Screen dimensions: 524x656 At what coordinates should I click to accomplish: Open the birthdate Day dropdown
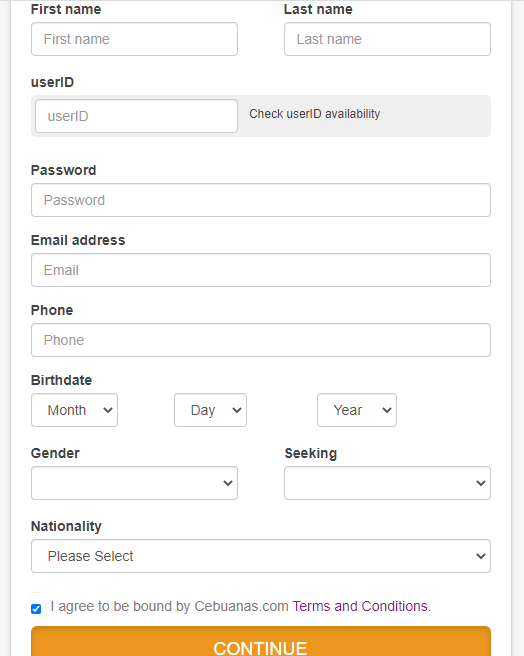(x=211, y=410)
